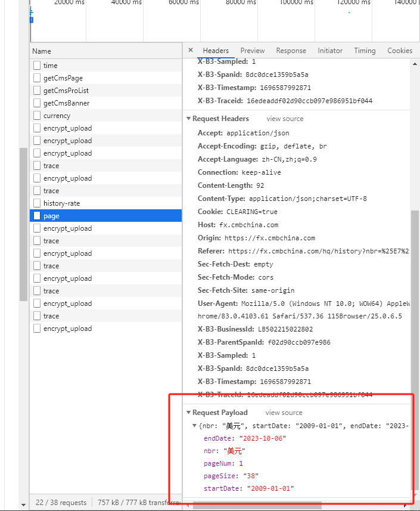The height and width of the screenshot is (511, 420).
Task: Click the horizontal scrollbar under the payload
Action: 257,506
